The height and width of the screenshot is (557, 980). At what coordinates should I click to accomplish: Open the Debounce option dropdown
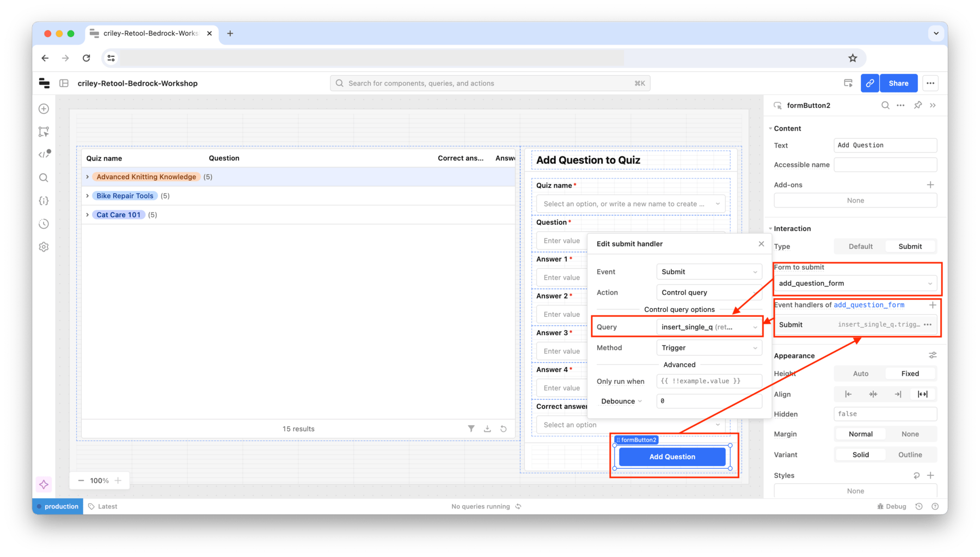(x=621, y=401)
